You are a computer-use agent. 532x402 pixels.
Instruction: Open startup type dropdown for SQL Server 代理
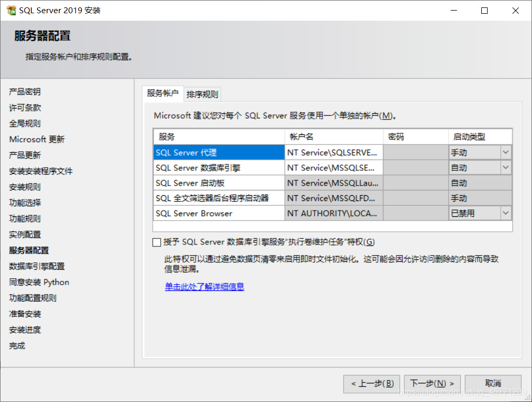[506, 152]
